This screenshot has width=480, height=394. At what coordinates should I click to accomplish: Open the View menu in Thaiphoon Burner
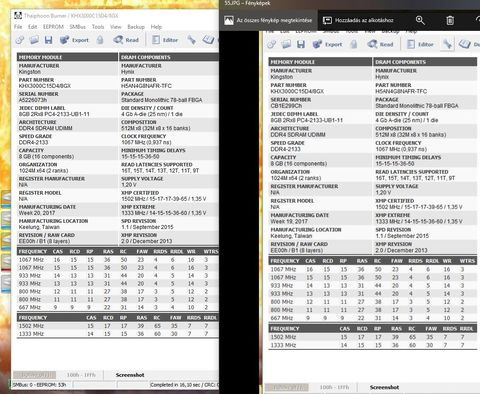[x=116, y=27]
